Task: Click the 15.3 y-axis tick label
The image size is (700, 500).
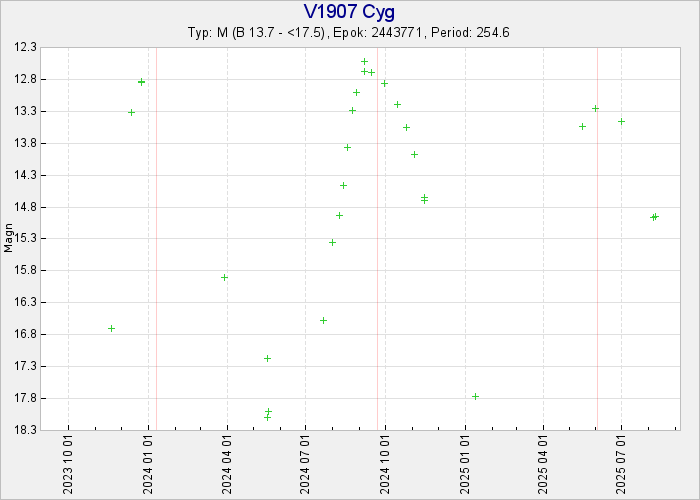Action: tap(27, 239)
